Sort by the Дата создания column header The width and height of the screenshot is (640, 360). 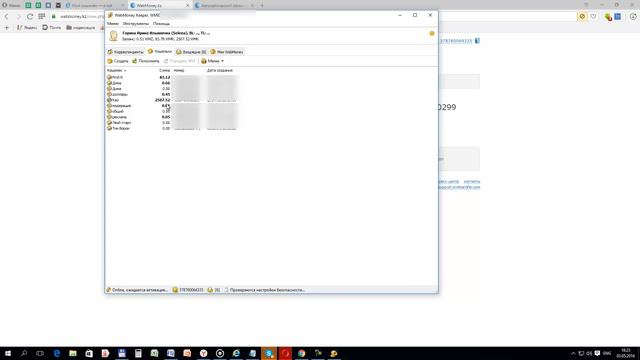pyautogui.click(x=220, y=70)
